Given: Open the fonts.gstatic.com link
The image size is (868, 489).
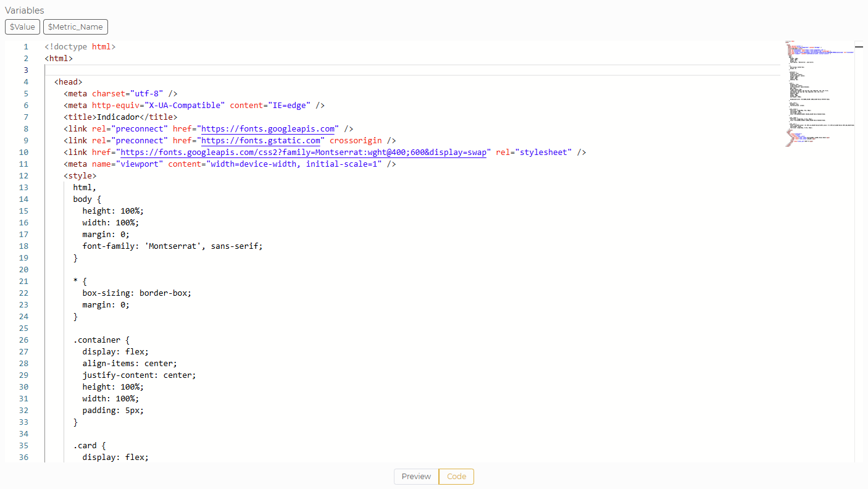Looking at the screenshot, I should click(x=260, y=140).
